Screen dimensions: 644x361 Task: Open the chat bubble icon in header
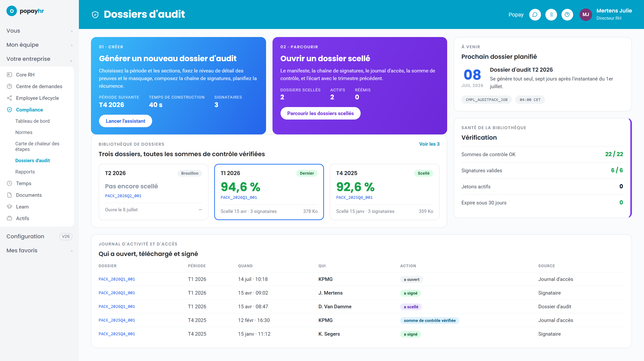(535, 14)
